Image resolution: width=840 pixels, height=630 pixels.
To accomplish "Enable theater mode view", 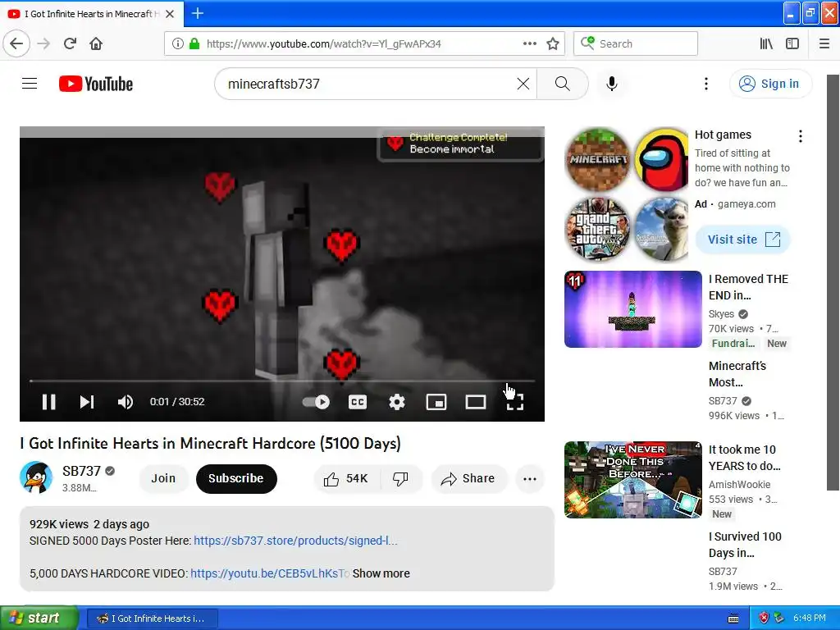I will 476,402.
